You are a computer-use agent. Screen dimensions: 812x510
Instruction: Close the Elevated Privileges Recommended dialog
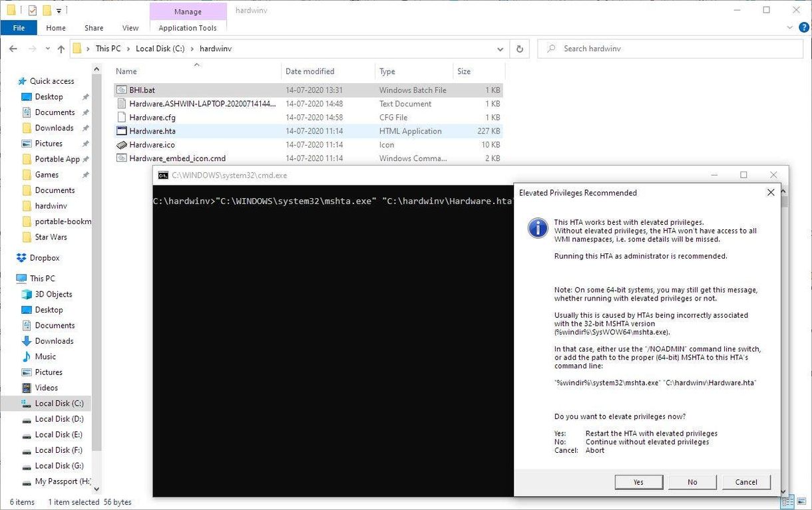771,193
